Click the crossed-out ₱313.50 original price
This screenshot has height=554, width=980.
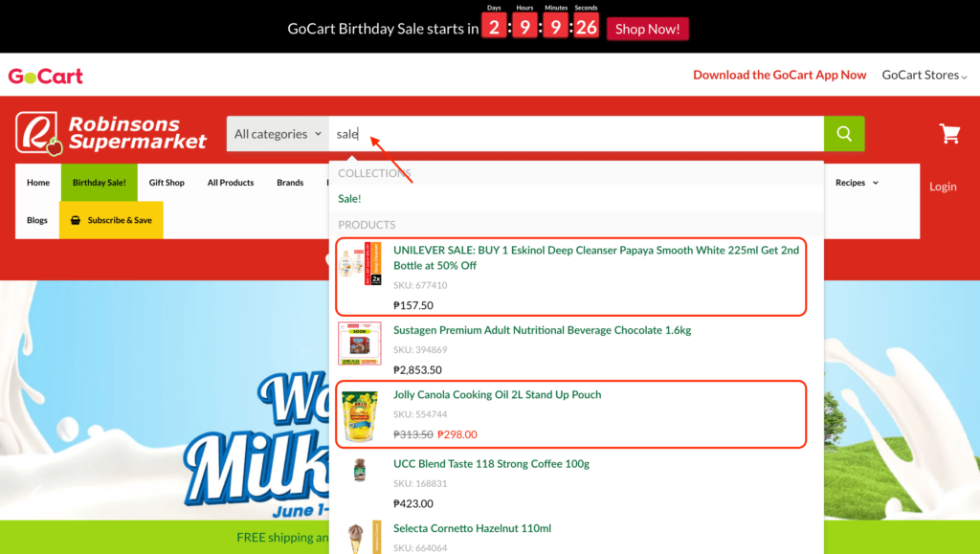[413, 434]
